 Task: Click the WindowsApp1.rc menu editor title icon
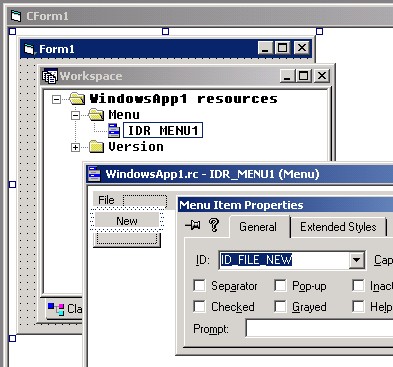click(x=94, y=174)
